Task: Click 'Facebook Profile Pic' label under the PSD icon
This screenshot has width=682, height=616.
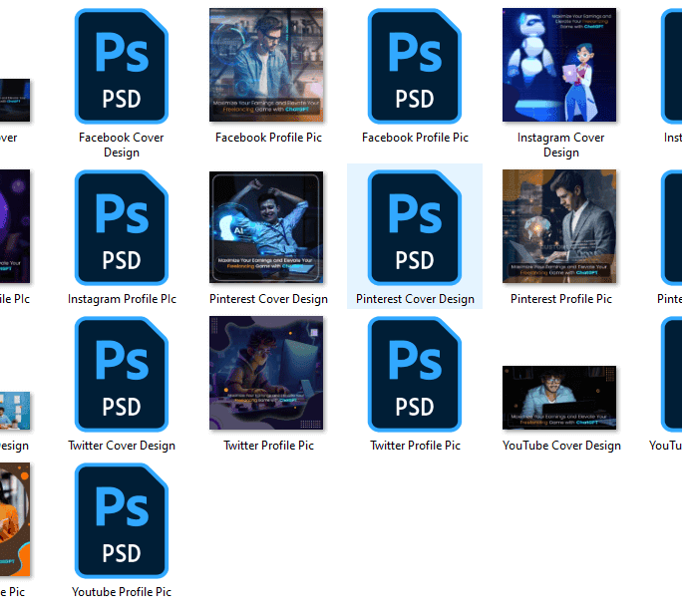Action: [415, 138]
